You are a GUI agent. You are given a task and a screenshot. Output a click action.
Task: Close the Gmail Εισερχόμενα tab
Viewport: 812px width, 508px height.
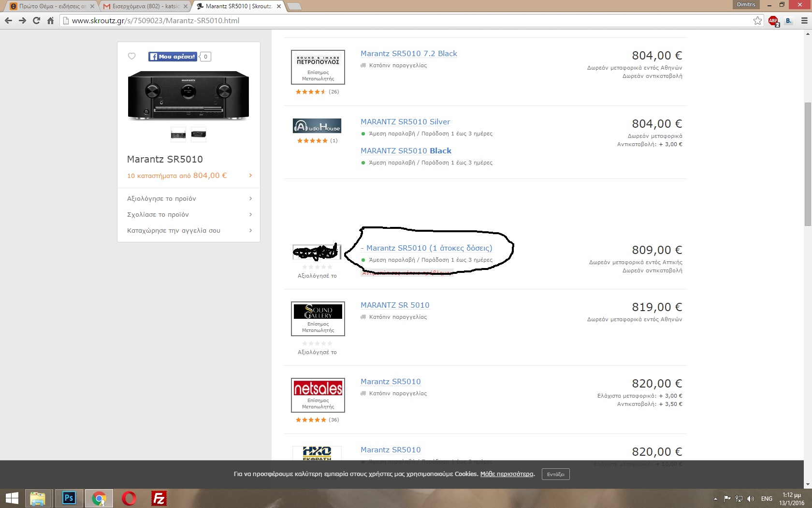[186, 6]
